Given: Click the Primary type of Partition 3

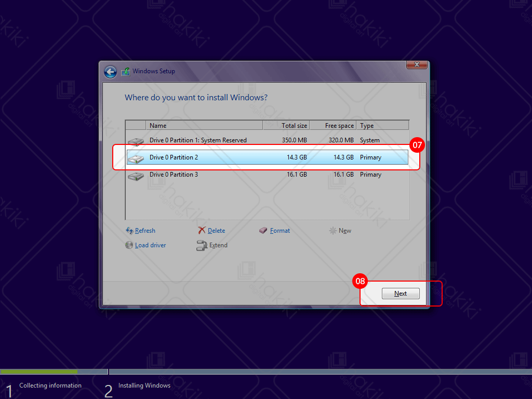Looking at the screenshot, I should (x=370, y=175).
